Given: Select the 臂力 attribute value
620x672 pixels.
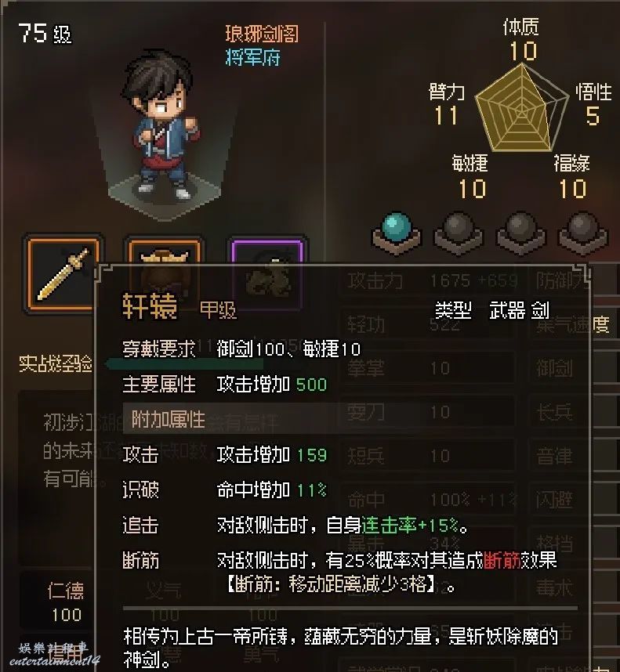Looking at the screenshot, I should pyautogui.click(x=446, y=116).
